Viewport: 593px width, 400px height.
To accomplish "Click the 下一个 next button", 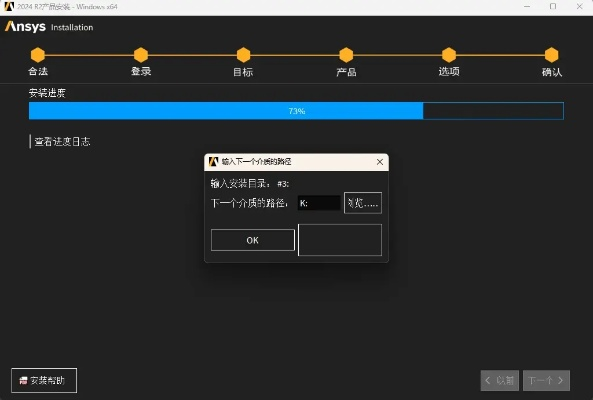I will [x=546, y=380].
